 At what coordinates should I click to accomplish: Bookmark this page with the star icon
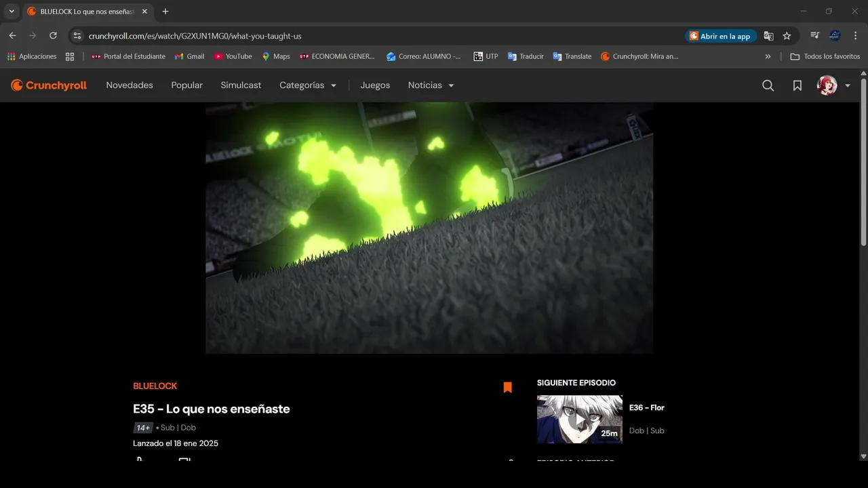[787, 36]
